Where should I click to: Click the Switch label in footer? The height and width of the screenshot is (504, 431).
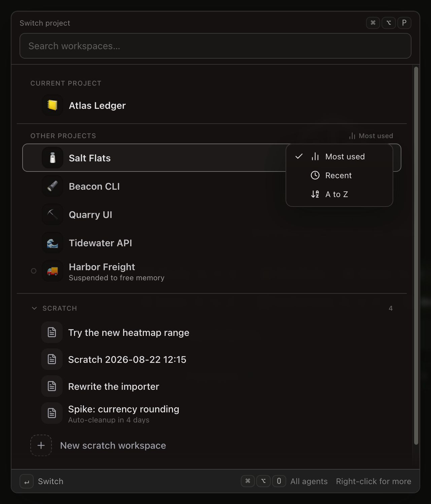tap(51, 481)
